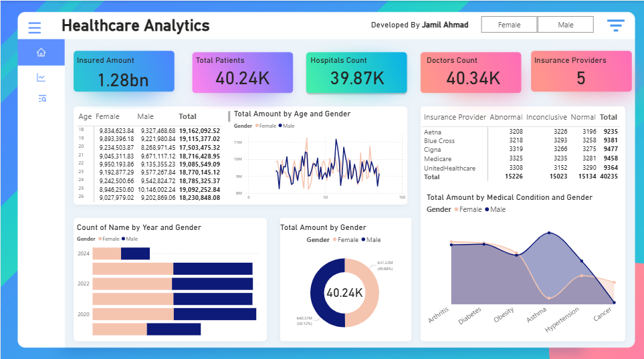Image resolution: width=644 pixels, height=359 pixels.
Task: Click the Inconclusive column header
Action: [x=546, y=117]
